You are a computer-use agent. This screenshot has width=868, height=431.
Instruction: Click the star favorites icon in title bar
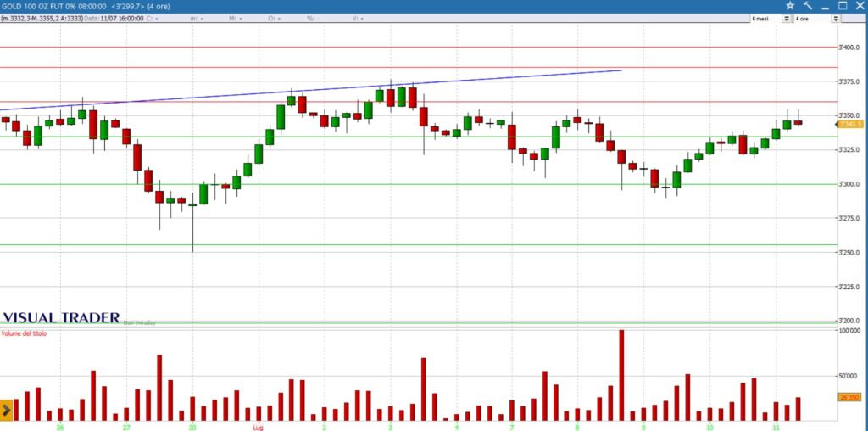[x=790, y=6]
